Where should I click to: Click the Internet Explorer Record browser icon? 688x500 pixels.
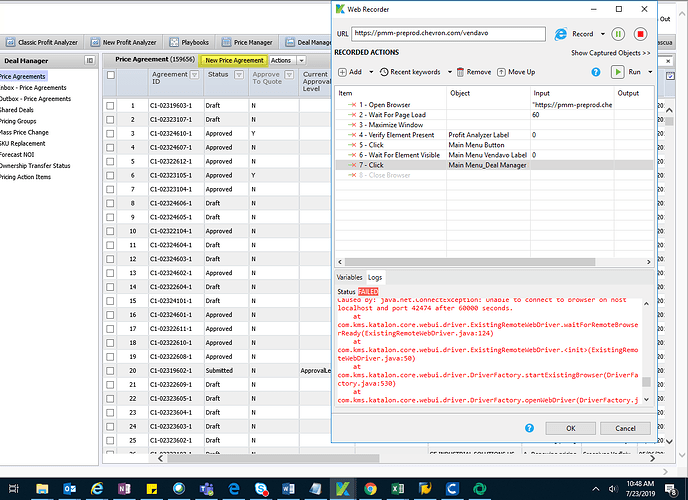click(x=560, y=34)
